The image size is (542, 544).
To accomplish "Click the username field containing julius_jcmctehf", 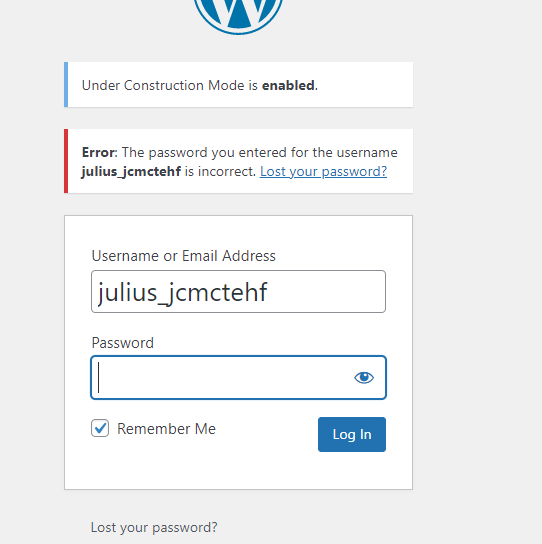I will tap(238, 291).
